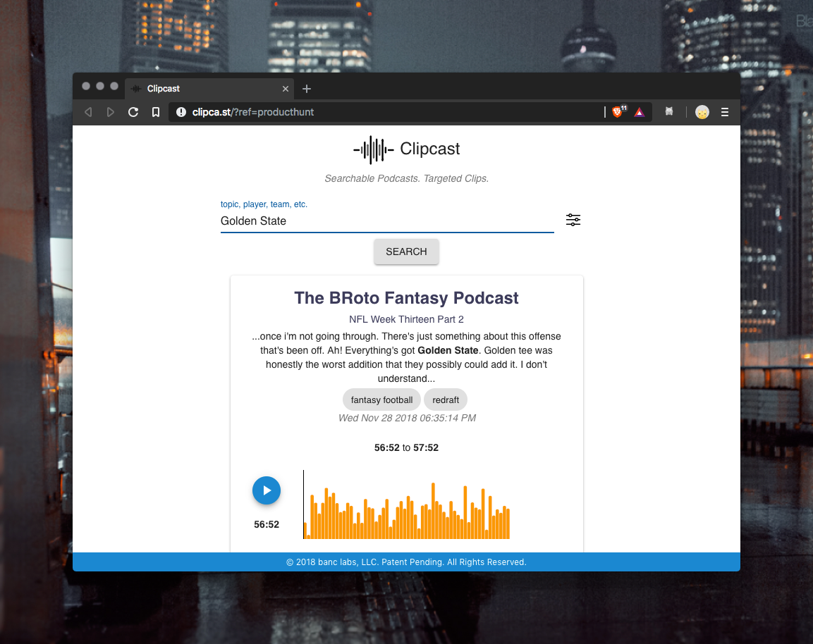
Task: Click the "topic, player, team, etc." label
Action: pyautogui.click(x=264, y=204)
